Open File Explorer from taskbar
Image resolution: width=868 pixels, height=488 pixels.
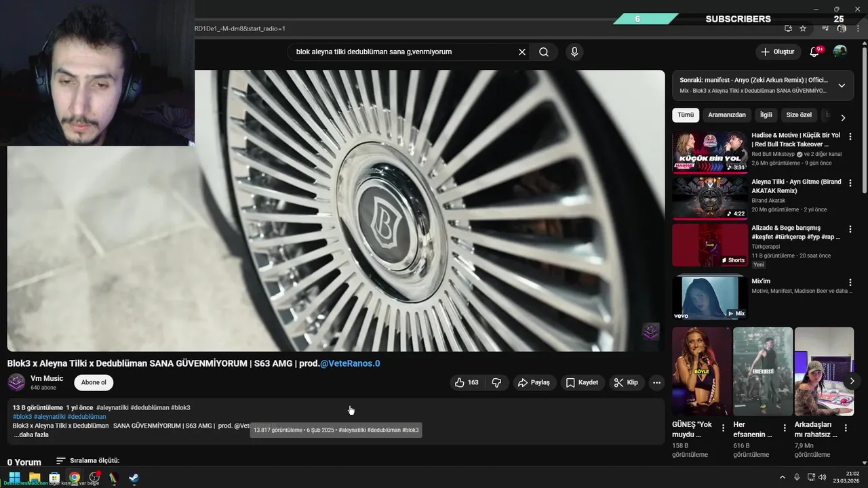point(35,477)
